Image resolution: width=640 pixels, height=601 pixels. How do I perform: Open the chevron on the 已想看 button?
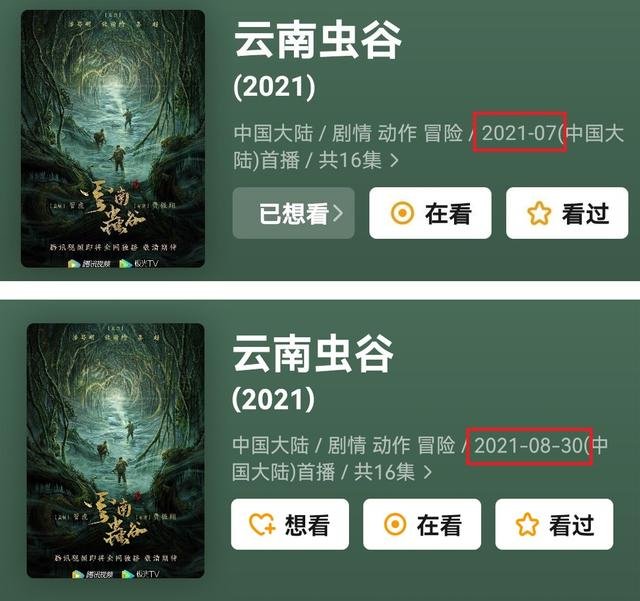tap(338, 213)
